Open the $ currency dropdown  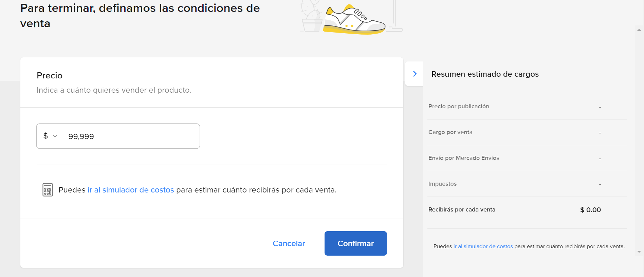click(x=50, y=136)
